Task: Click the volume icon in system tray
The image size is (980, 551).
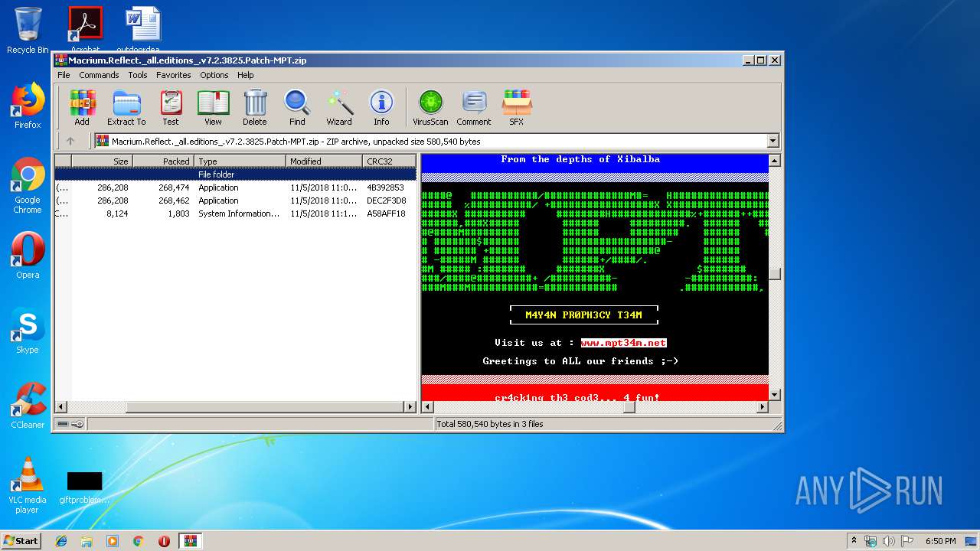Action: pos(889,541)
